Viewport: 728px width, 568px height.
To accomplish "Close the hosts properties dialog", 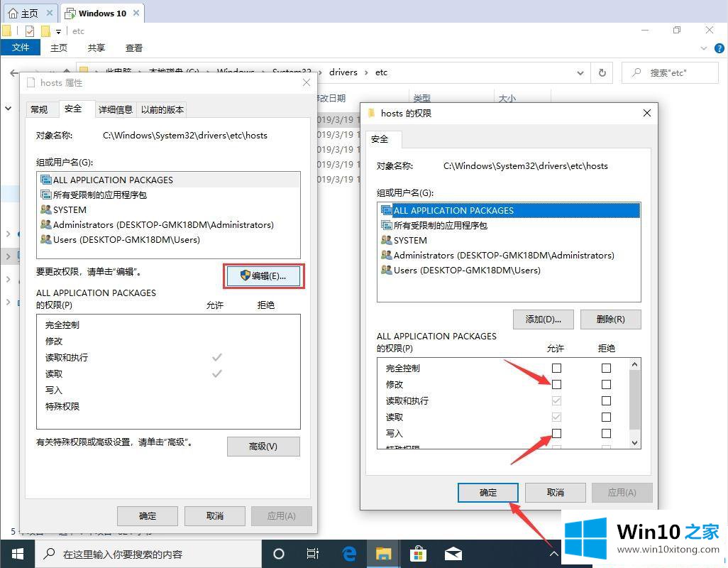I will pos(307,82).
